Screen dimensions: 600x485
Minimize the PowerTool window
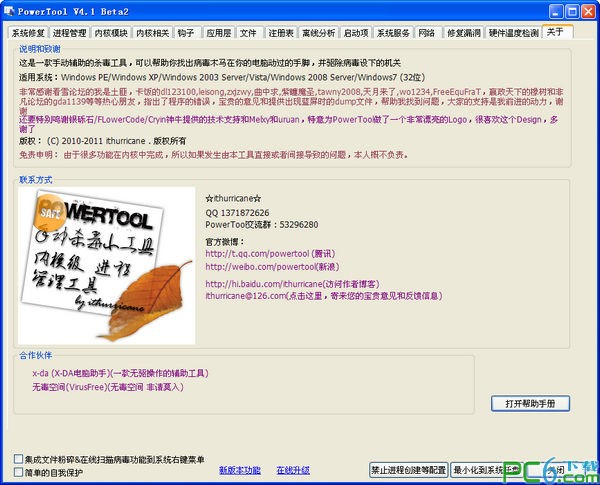pyautogui.click(x=556, y=11)
